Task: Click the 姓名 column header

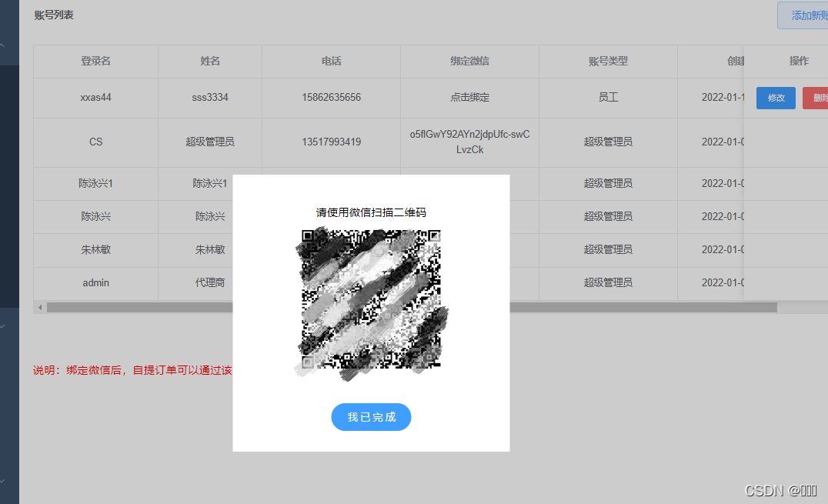Action: tap(210, 61)
